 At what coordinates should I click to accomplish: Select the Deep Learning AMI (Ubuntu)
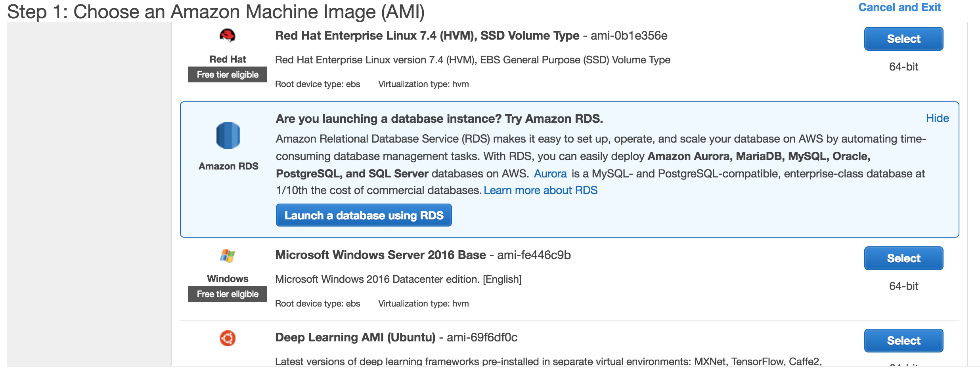pos(903,341)
